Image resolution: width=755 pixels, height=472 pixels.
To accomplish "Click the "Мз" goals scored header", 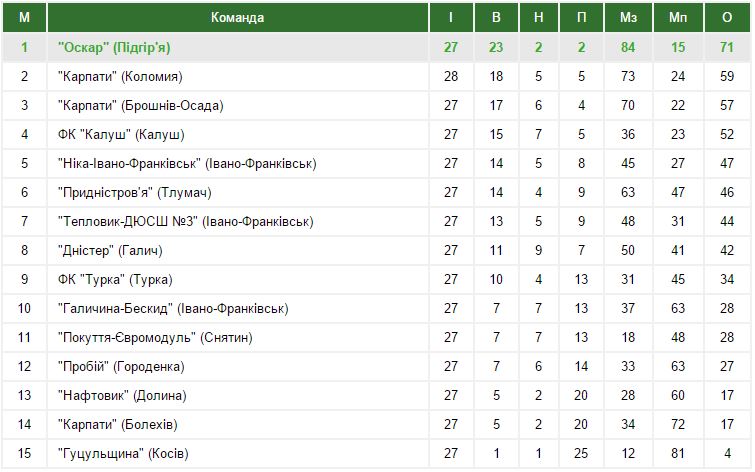I will [x=628, y=18].
